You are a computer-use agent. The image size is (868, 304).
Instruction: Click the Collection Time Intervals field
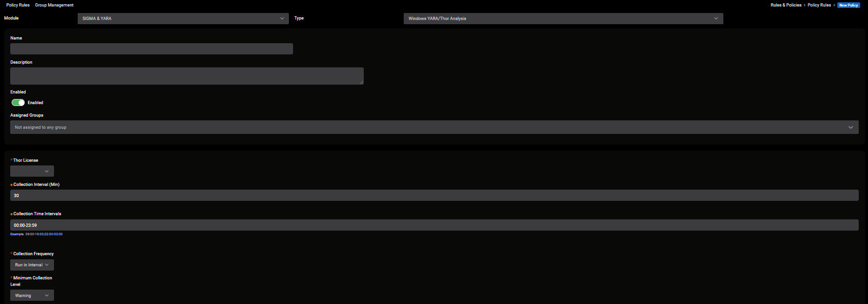pos(434,225)
